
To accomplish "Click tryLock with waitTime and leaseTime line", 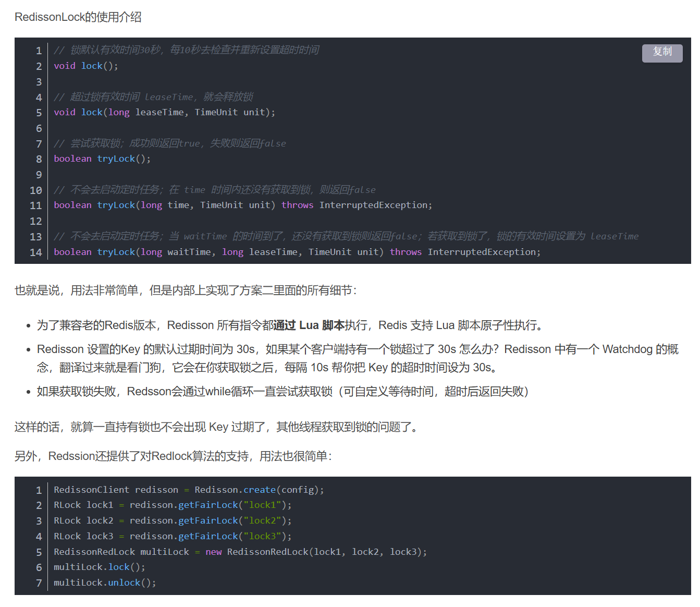I will [x=297, y=252].
